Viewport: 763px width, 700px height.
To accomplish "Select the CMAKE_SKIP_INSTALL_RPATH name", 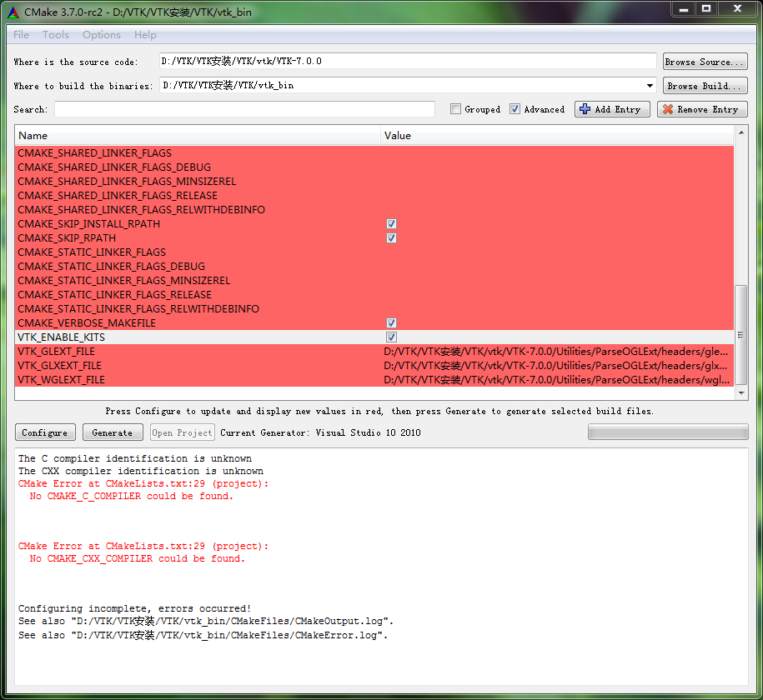I will click(89, 224).
